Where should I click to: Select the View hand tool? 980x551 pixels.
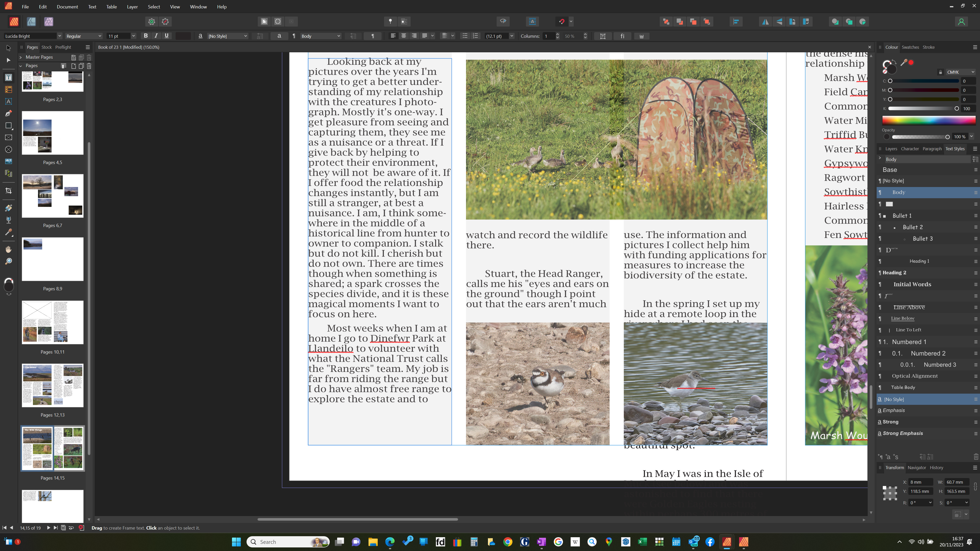coord(8,249)
